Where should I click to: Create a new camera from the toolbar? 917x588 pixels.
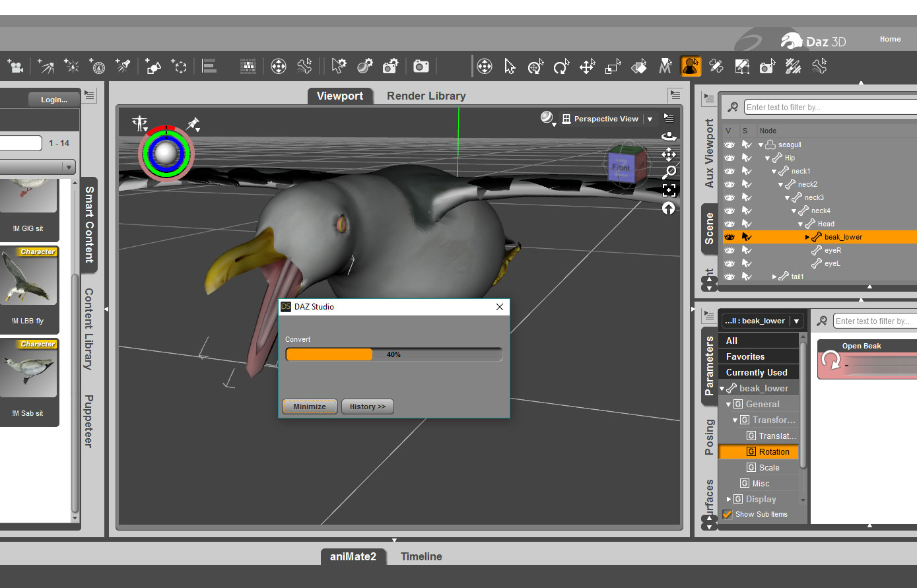coord(15,66)
